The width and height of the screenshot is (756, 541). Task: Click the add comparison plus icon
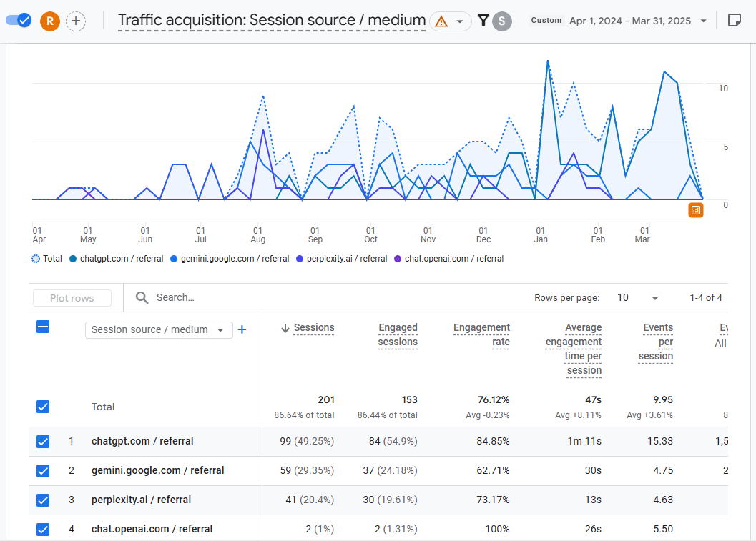tap(76, 21)
